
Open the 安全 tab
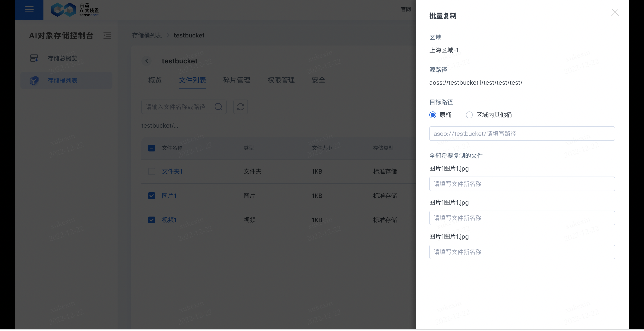click(x=319, y=80)
